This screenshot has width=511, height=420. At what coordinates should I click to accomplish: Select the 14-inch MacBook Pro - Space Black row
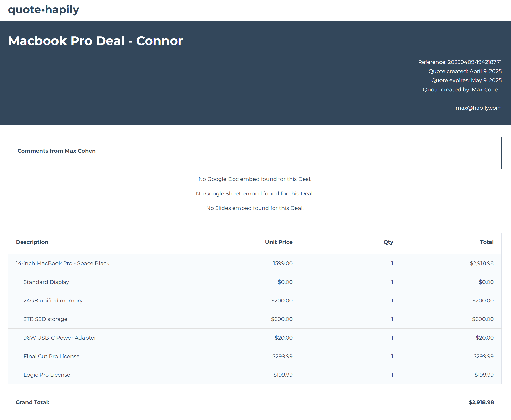click(x=62, y=263)
